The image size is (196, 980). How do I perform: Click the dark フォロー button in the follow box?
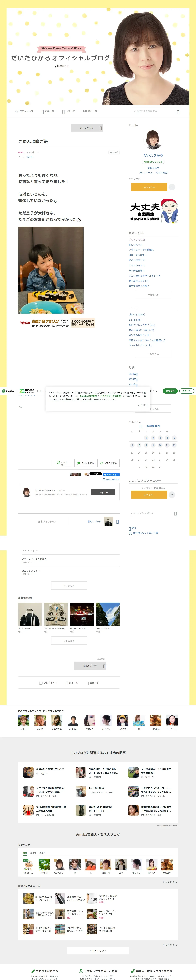click(103, 492)
